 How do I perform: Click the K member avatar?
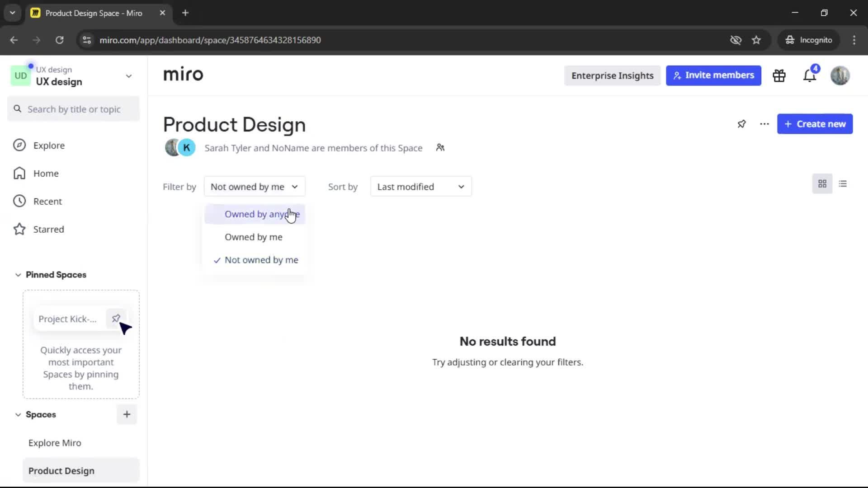point(187,148)
